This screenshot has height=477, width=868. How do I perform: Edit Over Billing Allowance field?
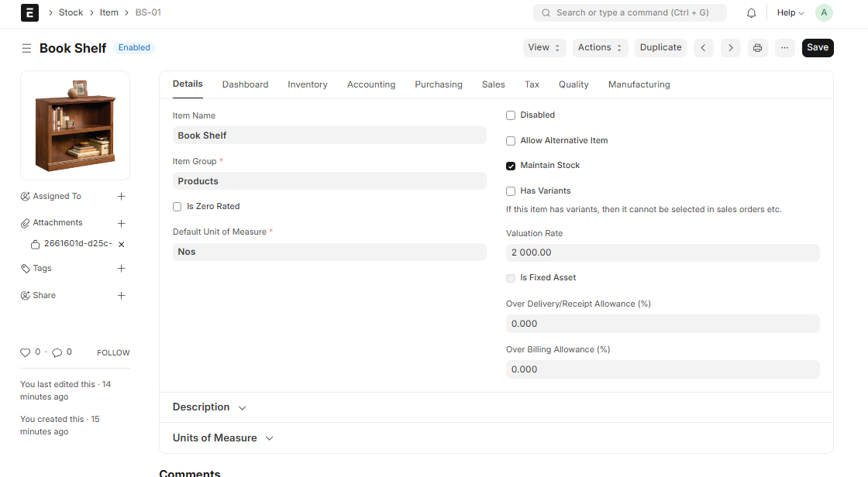click(x=663, y=369)
